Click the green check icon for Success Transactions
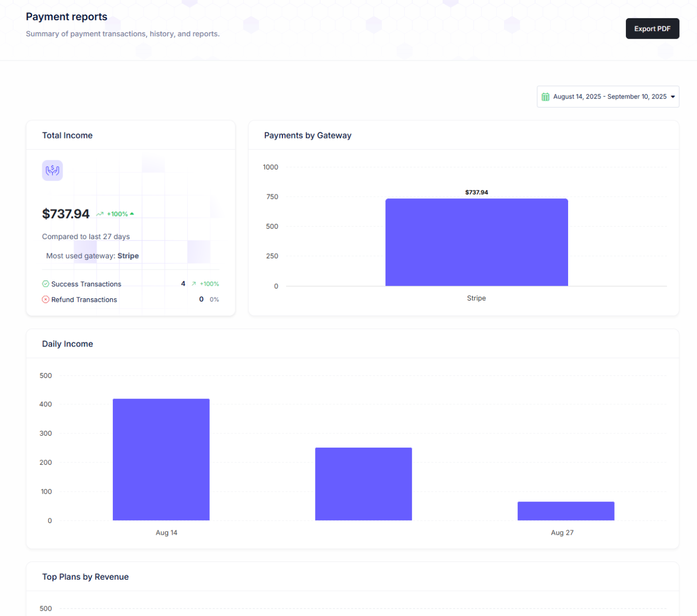Image resolution: width=697 pixels, height=616 pixels. pyautogui.click(x=45, y=284)
